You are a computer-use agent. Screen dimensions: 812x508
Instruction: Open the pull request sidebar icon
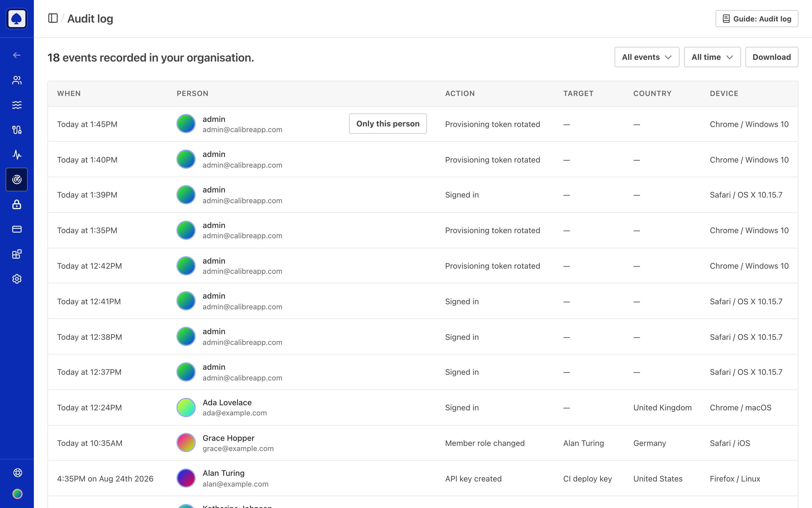pyautogui.click(x=17, y=130)
